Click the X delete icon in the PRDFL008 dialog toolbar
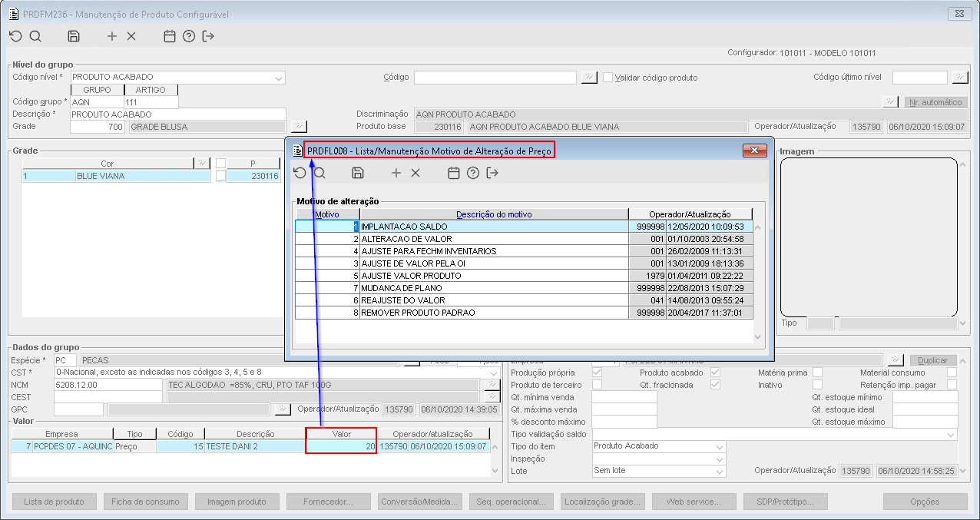980x520 pixels. 416,173
